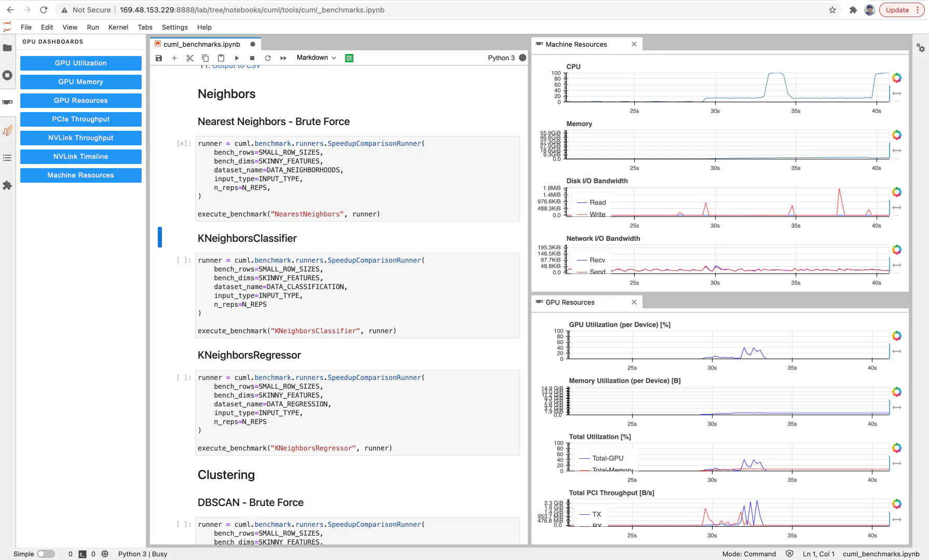The width and height of the screenshot is (929, 560).
Task: Open the file browser sidebar icon
Action: click(x=7, y=48)
